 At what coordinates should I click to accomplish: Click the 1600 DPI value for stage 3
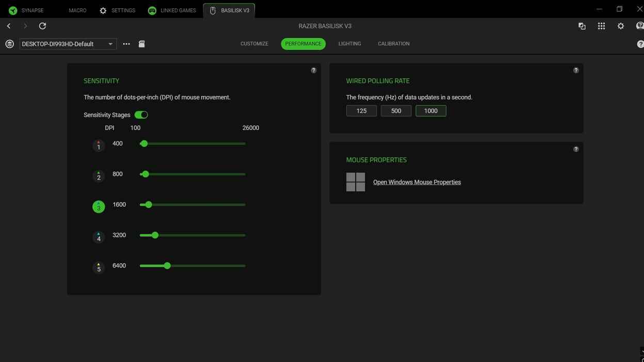pyautogui.click(x=119, y=205)
